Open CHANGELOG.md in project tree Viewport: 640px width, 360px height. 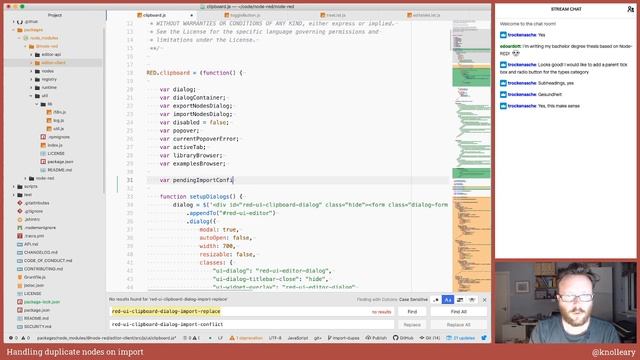(40, 252)
